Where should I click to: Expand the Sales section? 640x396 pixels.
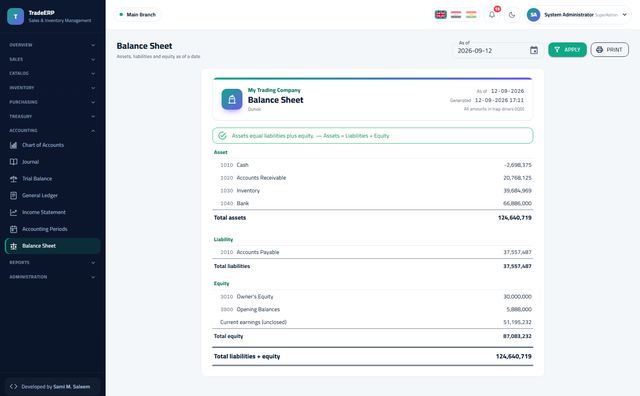[52, 59]
